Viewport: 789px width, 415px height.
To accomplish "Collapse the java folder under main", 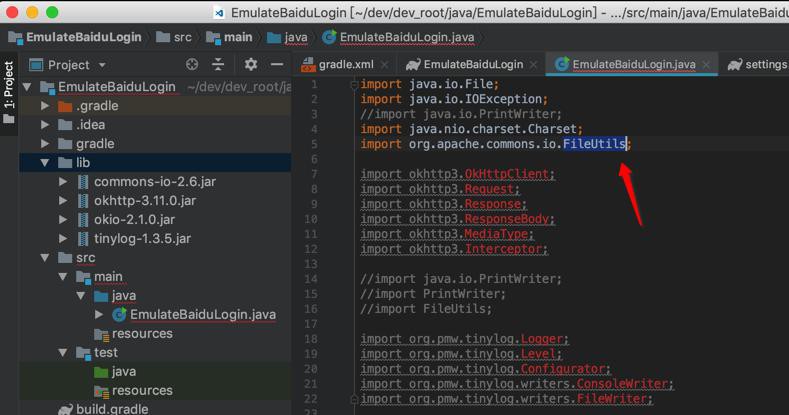I will (x=81, y=296).
